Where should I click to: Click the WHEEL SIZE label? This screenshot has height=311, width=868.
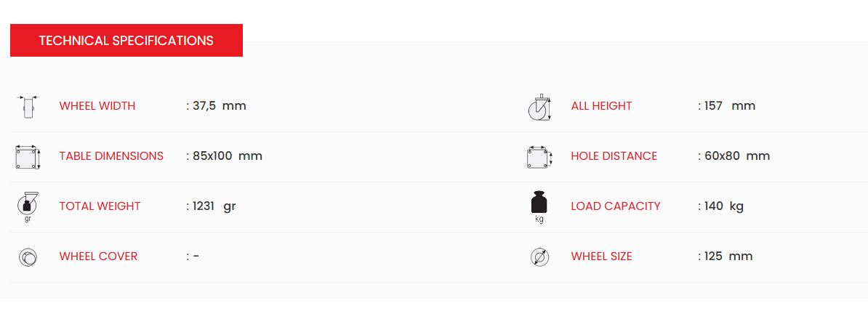(x=601, y=257)
